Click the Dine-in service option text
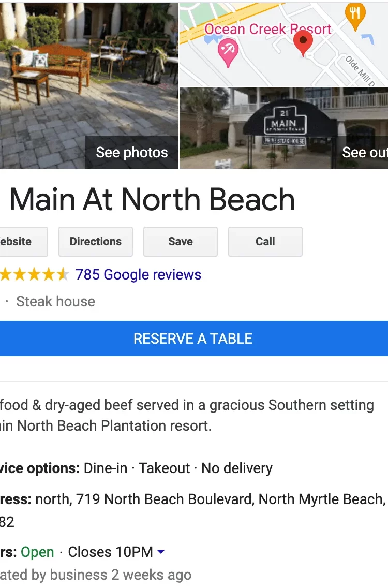Screen dimensions: 388x588 coord(106,468)
